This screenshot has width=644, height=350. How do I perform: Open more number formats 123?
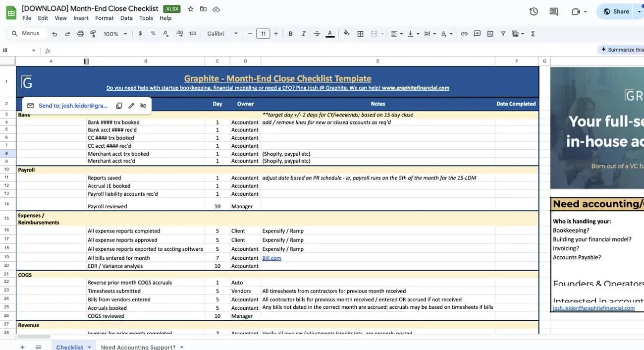(x=193, y=34)
